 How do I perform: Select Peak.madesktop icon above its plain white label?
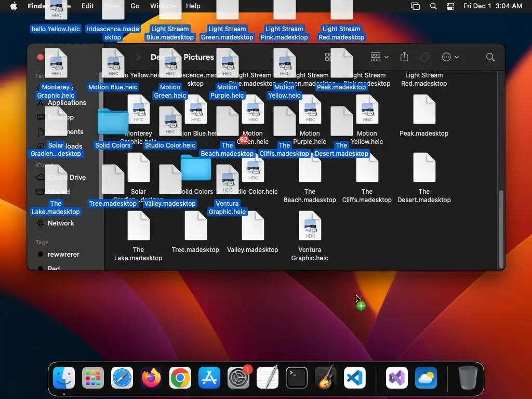424,110
